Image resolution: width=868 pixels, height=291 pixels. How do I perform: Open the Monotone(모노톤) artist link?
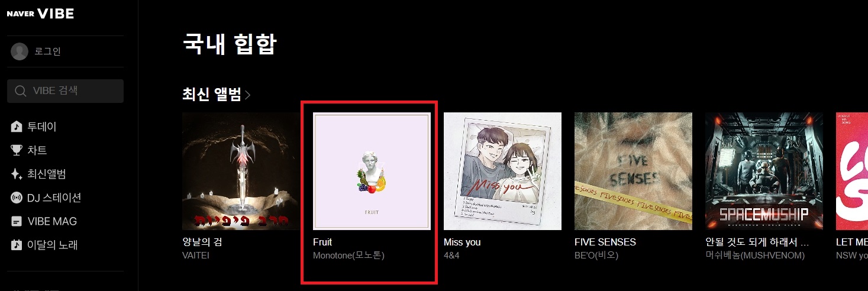tap(349, 256)
